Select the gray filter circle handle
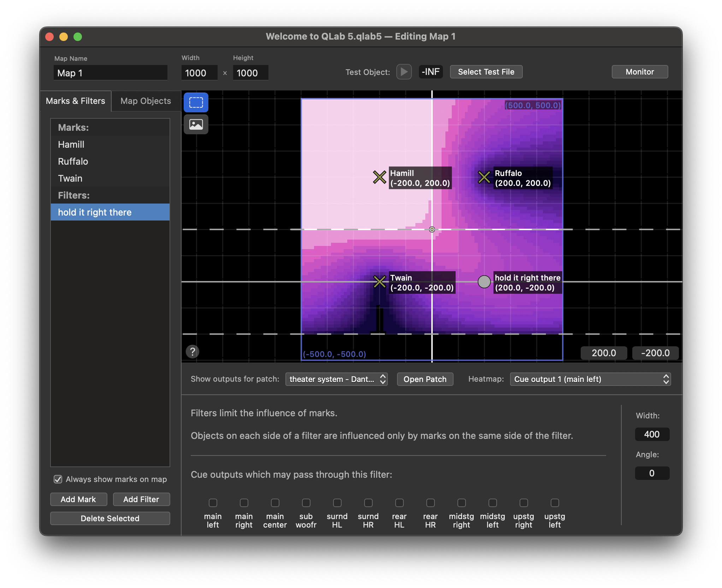The image size is (722, 588). [x=484, y=282]
